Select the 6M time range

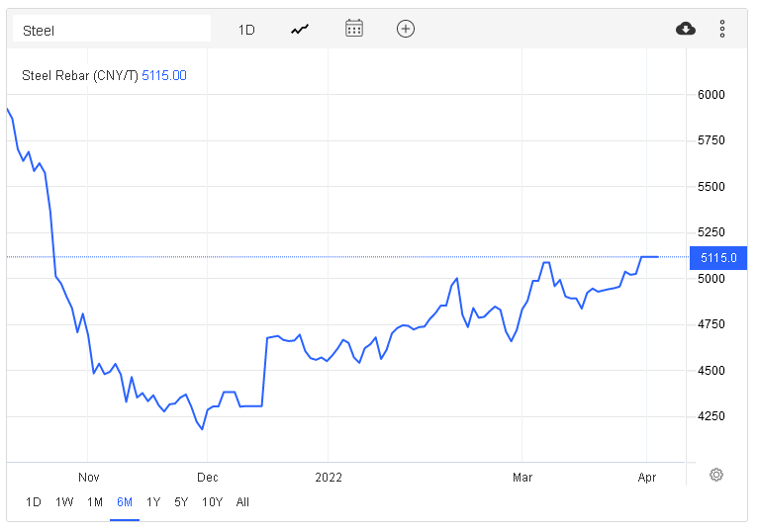coord(125,501)
